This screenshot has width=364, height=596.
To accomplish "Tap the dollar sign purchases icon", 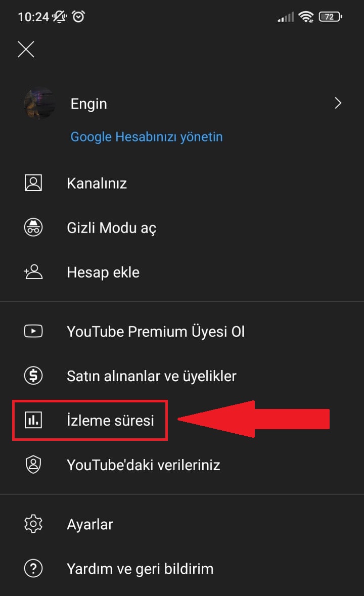I will click(33, 376).
